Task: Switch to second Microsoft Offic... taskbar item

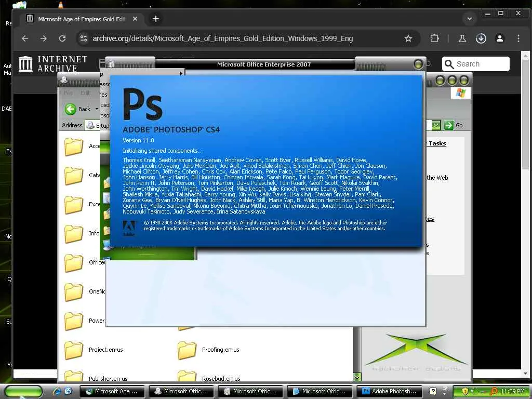Action: tap(250, 391)
